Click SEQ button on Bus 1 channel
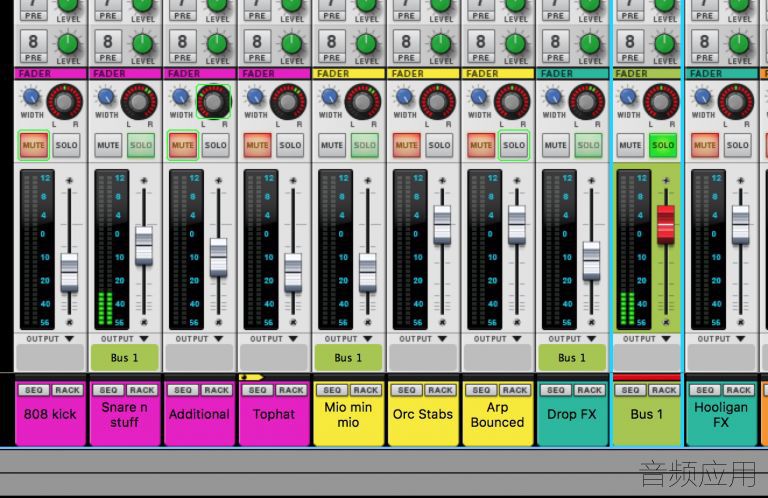The width and height of the screenshot is (768, 498). [630, 390]
